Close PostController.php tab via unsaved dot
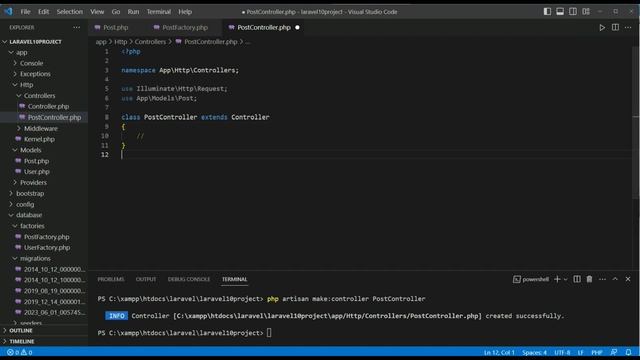 [297, 27]
